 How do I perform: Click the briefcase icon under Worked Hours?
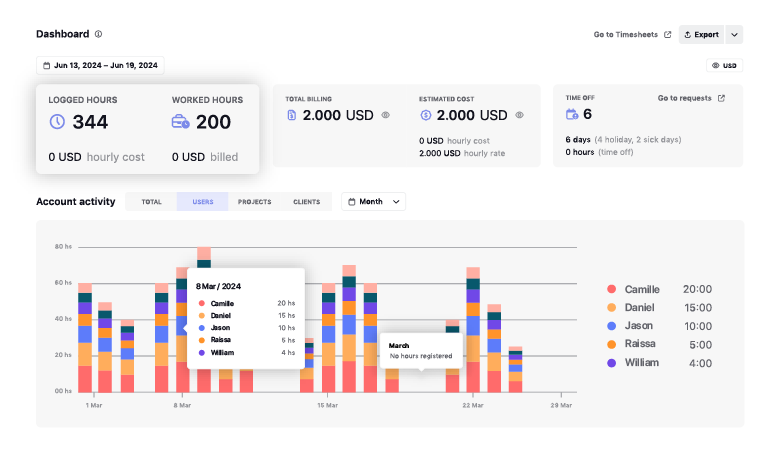click(181, 122)
